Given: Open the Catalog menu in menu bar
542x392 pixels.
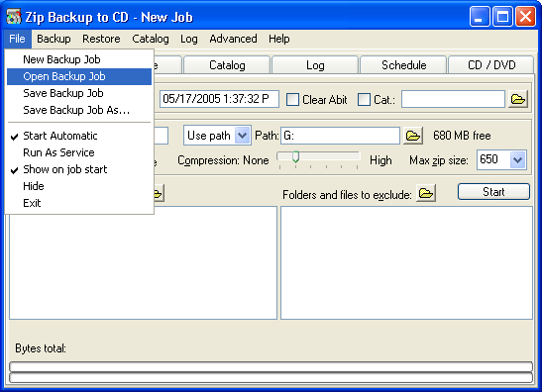Looking at the screenshot, I should tap(151, 39).
